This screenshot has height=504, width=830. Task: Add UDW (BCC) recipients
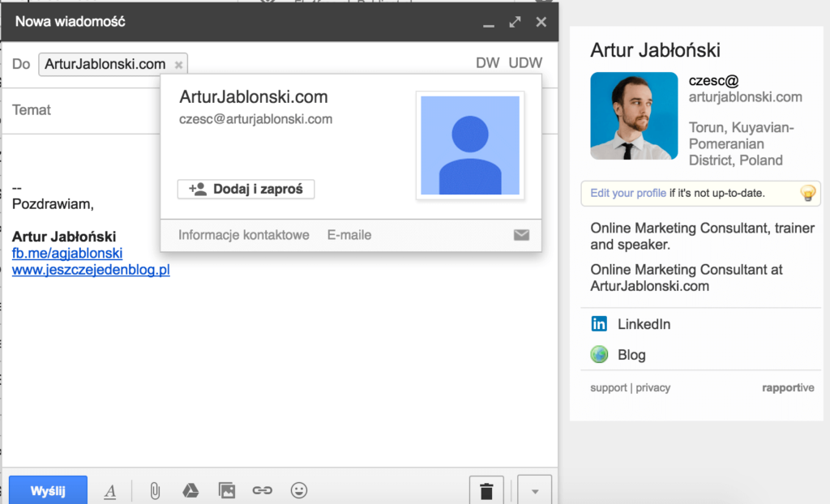click(x=525, y=63)
